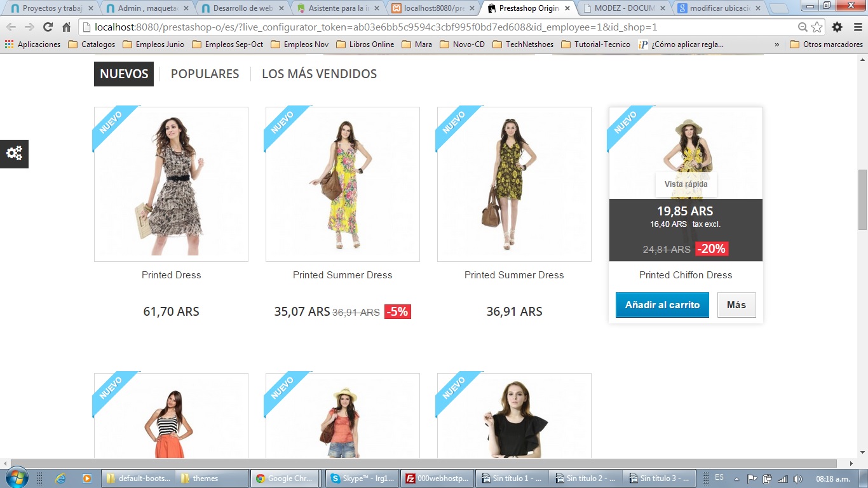Switch to the MODEZ - DOCUM browser tab
The width and height of the screenshot is (868, 488).
623,9
